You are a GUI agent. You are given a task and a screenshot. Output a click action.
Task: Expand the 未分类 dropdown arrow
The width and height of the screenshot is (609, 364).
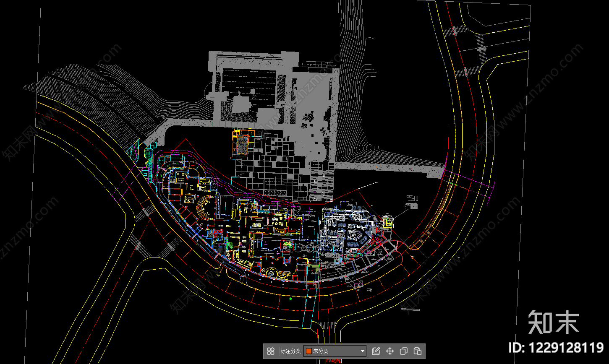tap(363, 351)
